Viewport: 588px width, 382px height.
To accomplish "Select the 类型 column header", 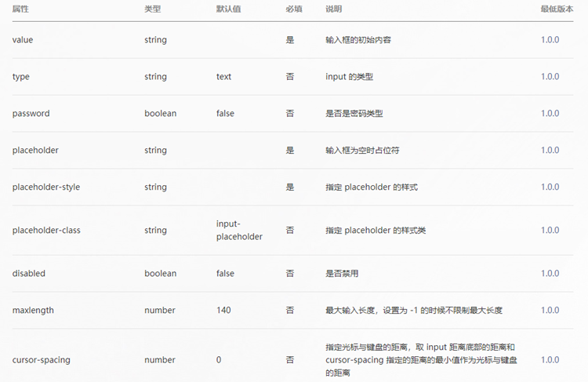I will click(x=153, y=9).
